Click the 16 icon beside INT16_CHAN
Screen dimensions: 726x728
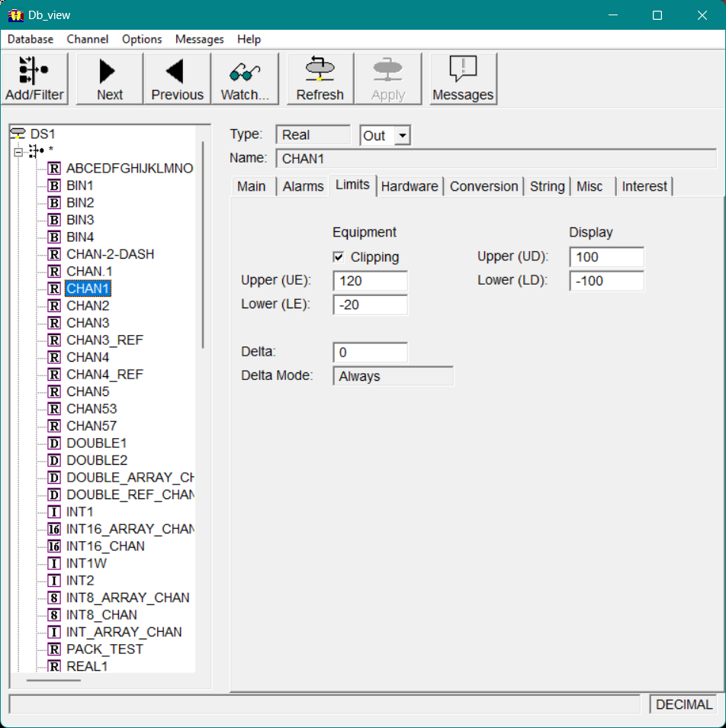[54, 546]
